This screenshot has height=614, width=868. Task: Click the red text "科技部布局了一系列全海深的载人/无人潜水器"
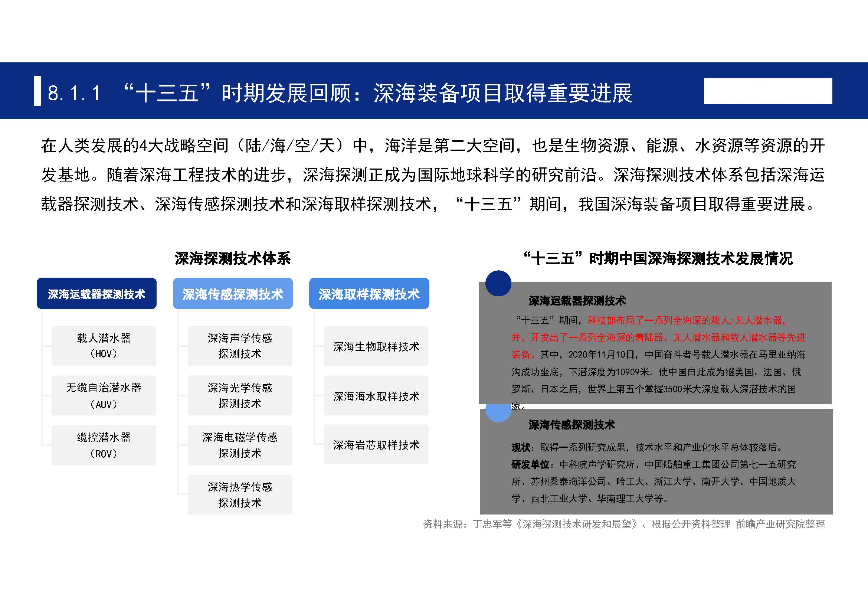point(687,320)
